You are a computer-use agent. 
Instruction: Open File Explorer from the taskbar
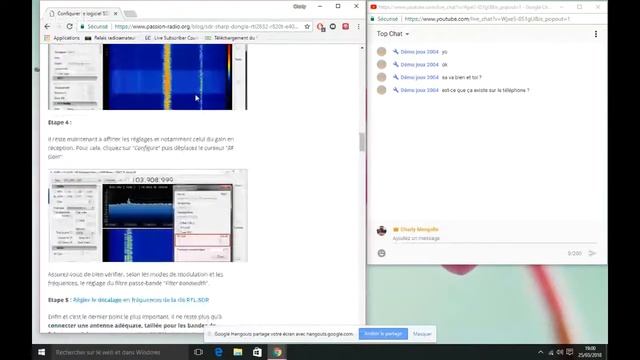coord(238,352)
